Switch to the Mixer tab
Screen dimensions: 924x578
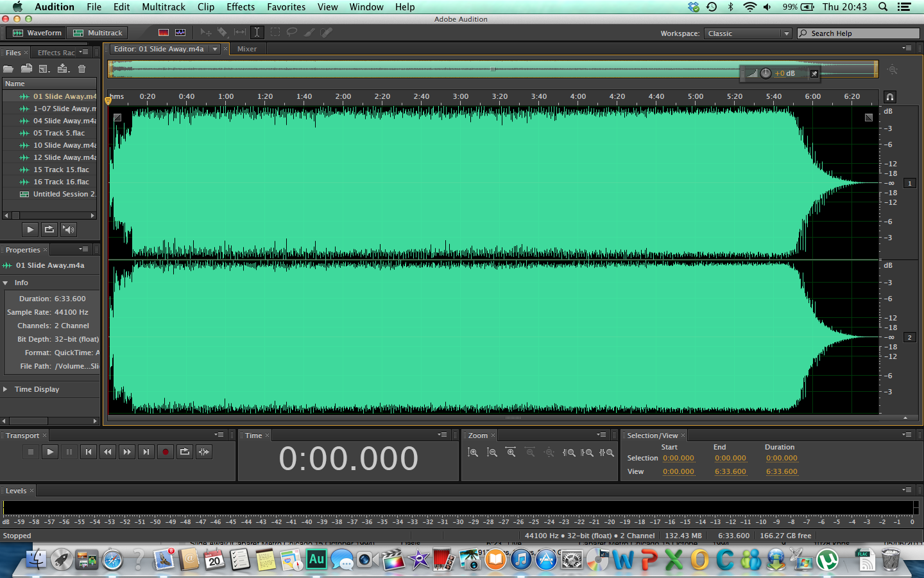(247, 49)
